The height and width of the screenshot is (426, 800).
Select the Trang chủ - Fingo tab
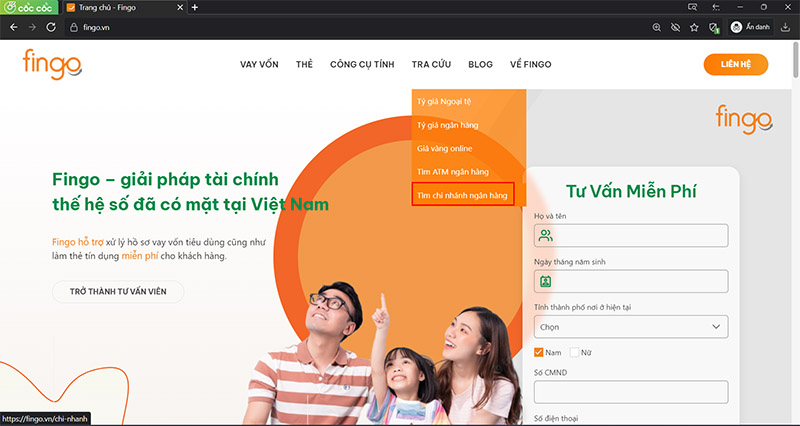[124, 7]
